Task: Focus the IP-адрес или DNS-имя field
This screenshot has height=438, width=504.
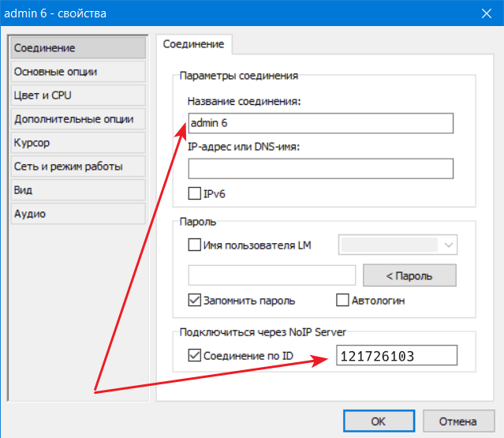Action: (320, 168)
